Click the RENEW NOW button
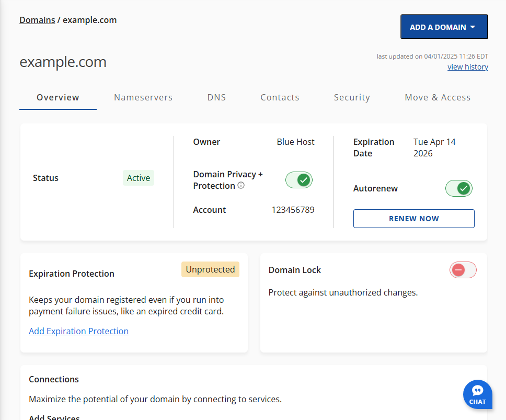The width and height of the screenshot is (506, 420). [x=413, y=218]
